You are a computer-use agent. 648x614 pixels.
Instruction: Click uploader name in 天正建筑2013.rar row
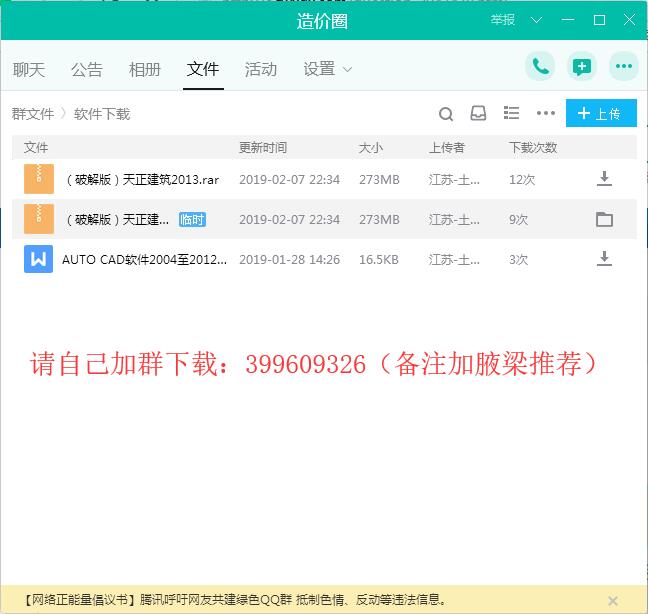[454, 180]
